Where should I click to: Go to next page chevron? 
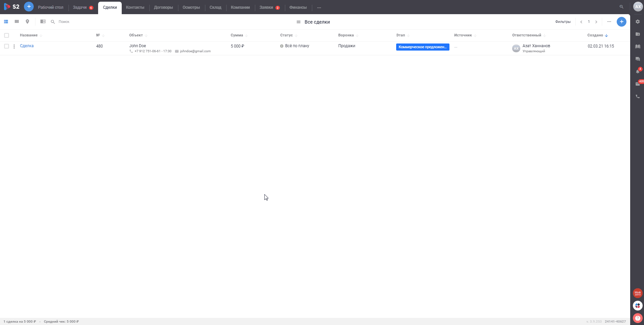coord(596,22)
